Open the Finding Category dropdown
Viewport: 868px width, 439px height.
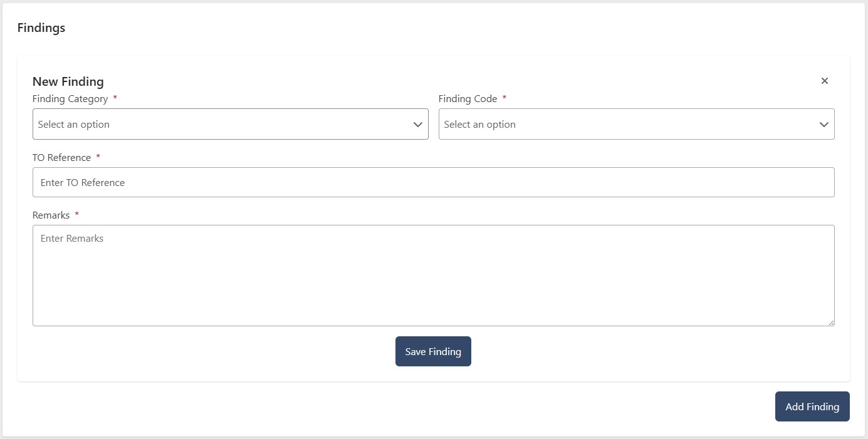coord(230,124)
